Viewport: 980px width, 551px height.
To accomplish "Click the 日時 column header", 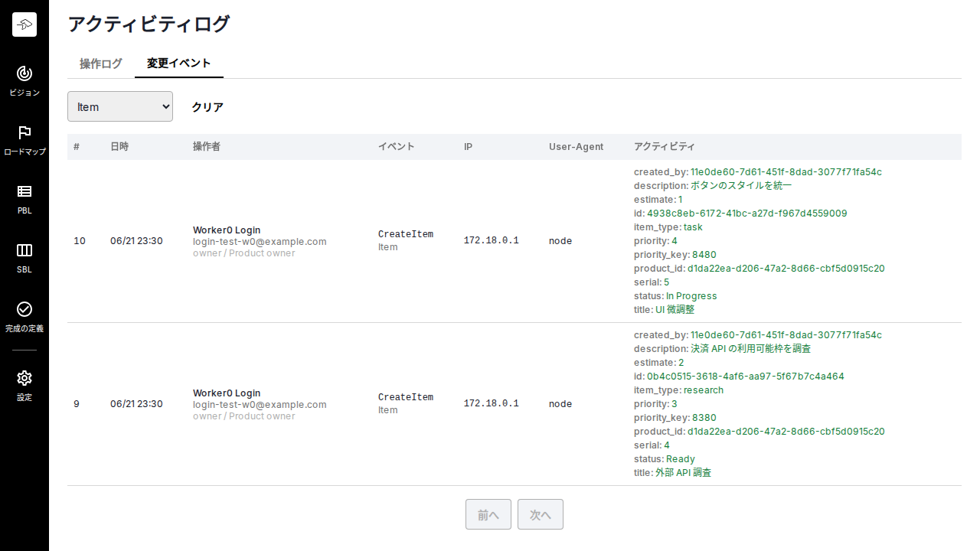I will click(x=119, y=147).
